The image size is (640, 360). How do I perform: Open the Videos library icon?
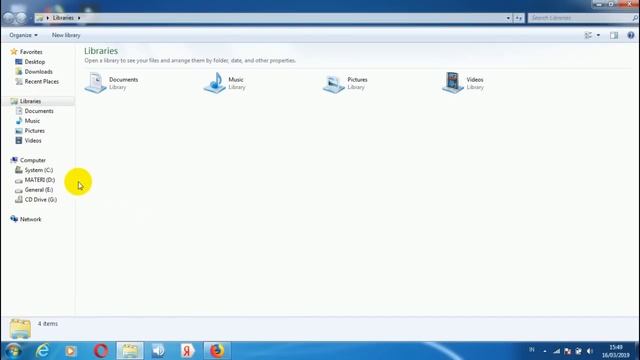click(x=453, y=82)
